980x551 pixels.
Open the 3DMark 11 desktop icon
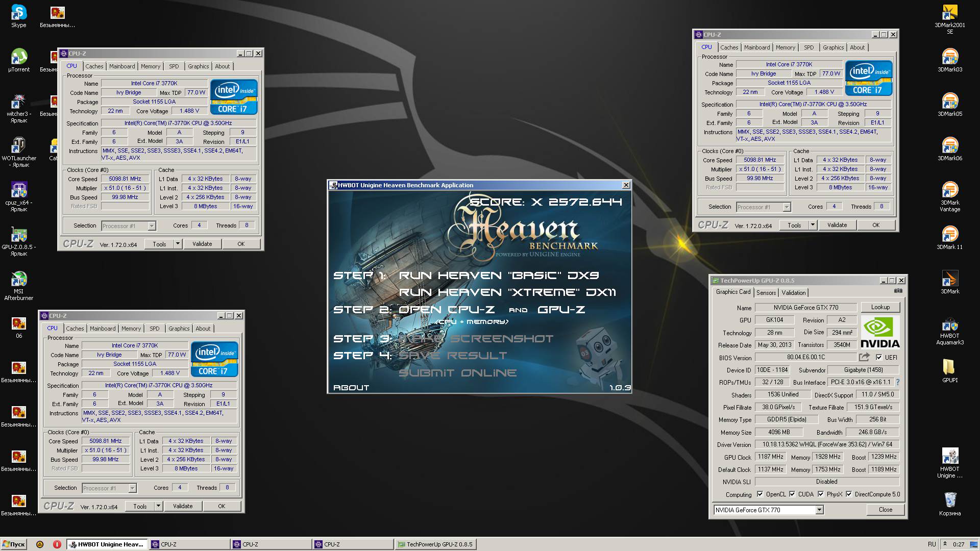(x=949, y=238)
